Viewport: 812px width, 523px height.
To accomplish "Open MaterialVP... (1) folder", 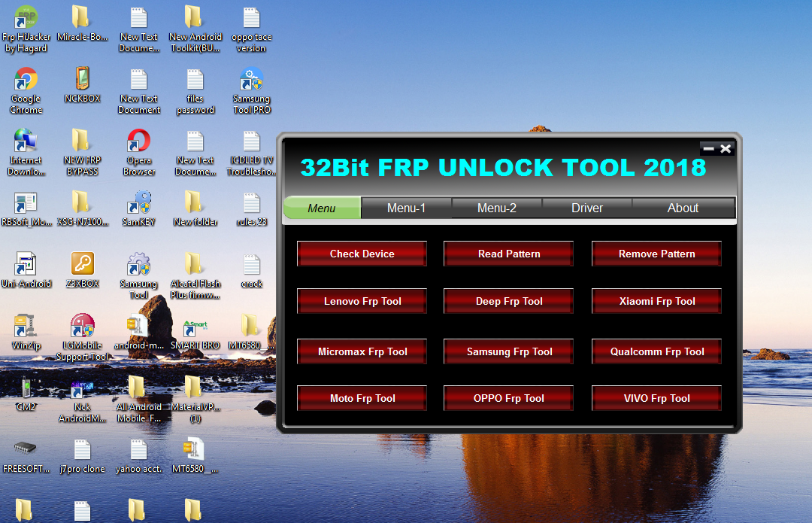I will click(x=195, y=399).
